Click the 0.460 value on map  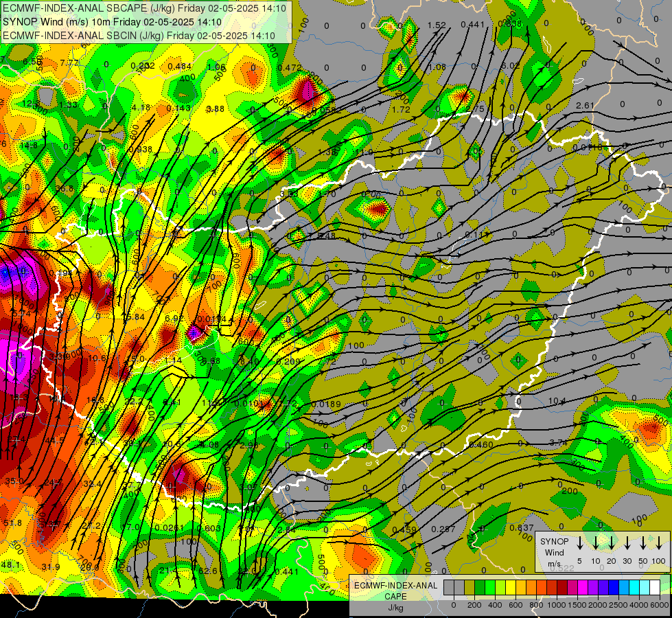pyautogui.click(x=481, y=445)
